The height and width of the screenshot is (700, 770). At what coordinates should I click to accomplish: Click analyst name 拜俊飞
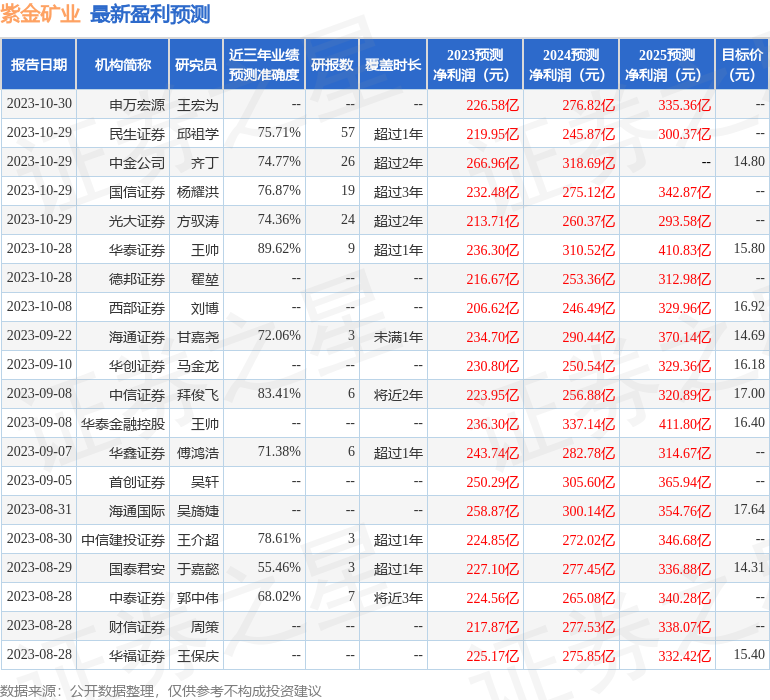pyautogui.click(x=198, y=394)
